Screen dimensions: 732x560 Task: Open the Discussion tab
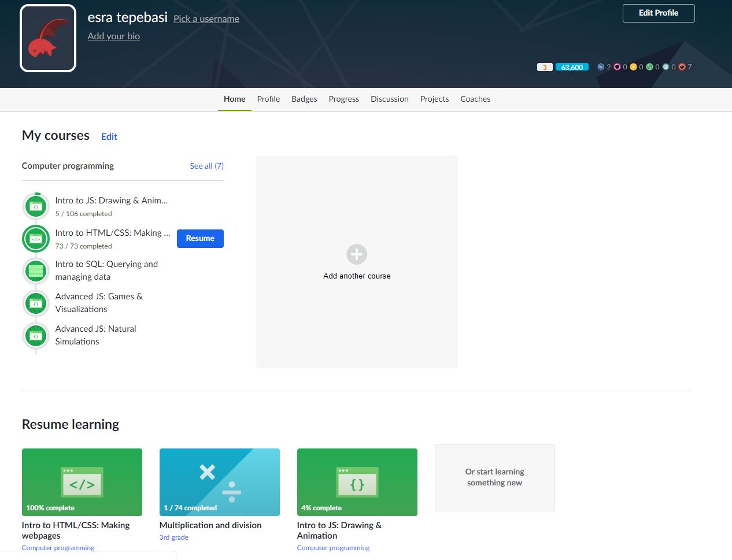pyautogui.click(x=390, y=99)
